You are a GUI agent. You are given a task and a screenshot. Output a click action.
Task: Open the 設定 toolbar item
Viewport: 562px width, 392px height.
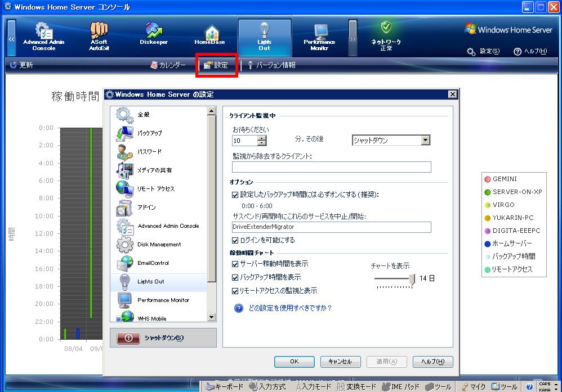click(x=216, y=65)
